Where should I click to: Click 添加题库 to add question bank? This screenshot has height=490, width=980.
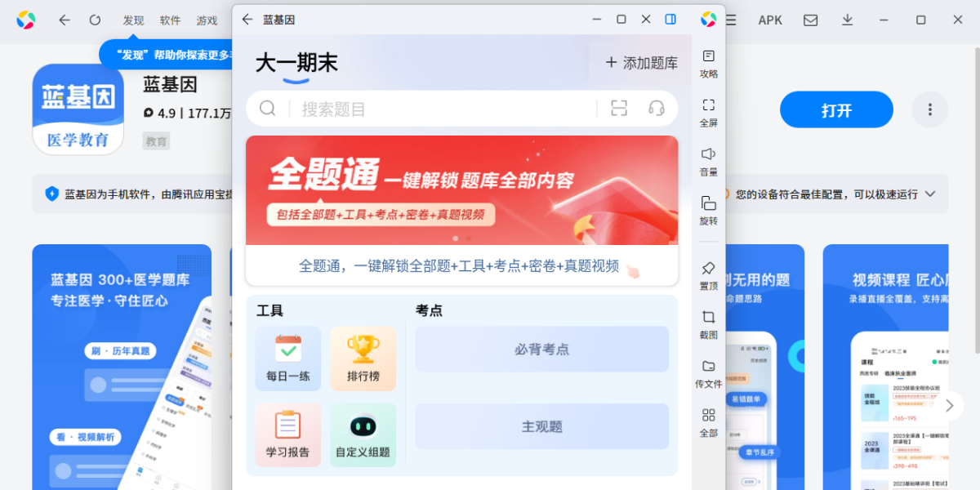(x=641, y=63)
